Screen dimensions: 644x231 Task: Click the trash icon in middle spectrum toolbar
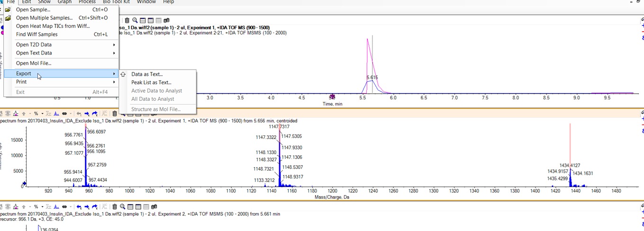coord(115,114)
